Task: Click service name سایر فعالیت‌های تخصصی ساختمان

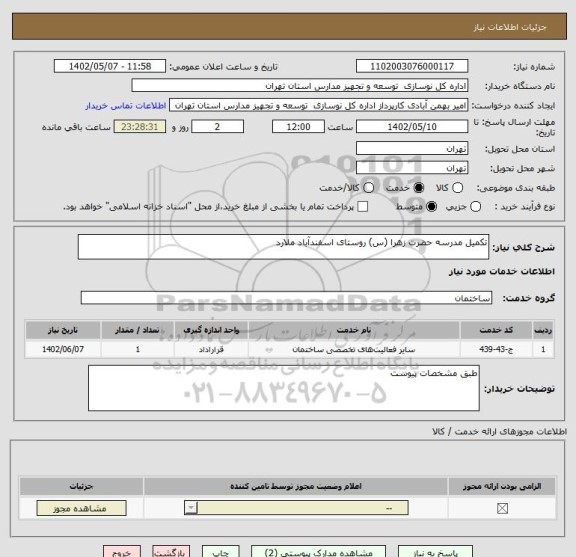Action: (x=354, y=349)
